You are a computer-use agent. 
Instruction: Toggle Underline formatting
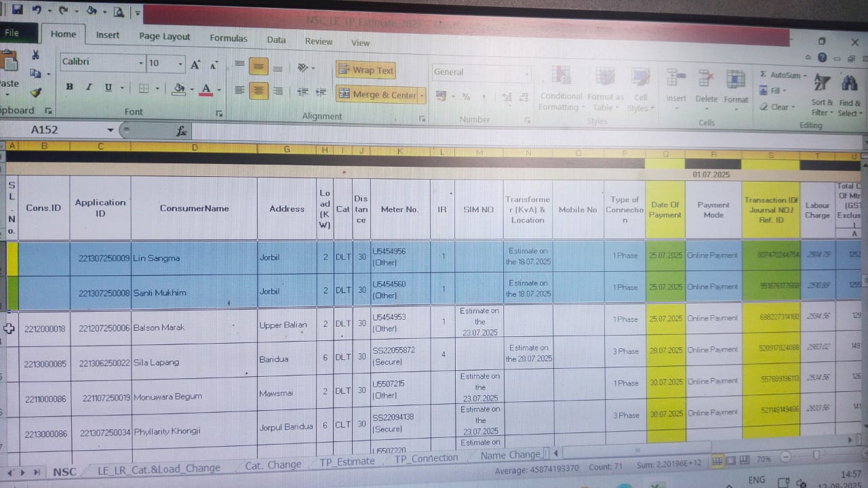point(108,87)
